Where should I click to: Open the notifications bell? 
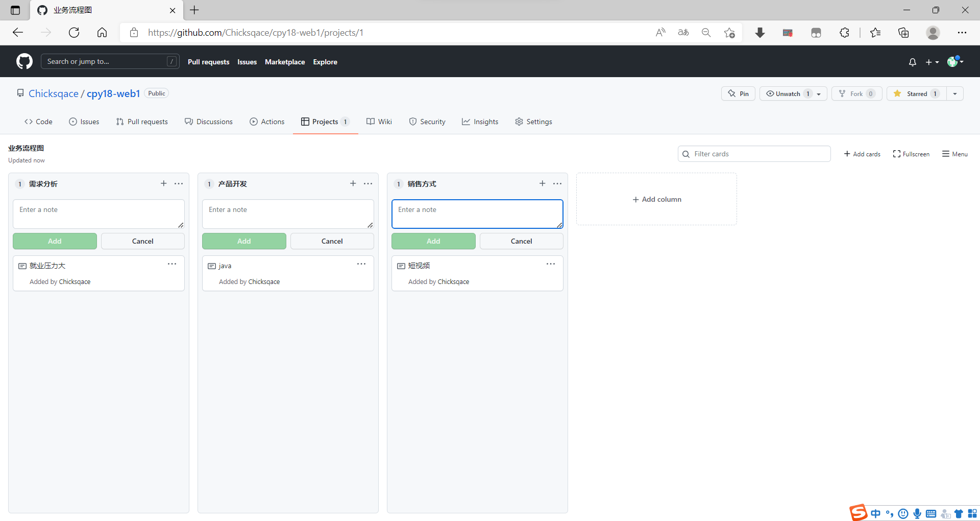pos(912,61)
